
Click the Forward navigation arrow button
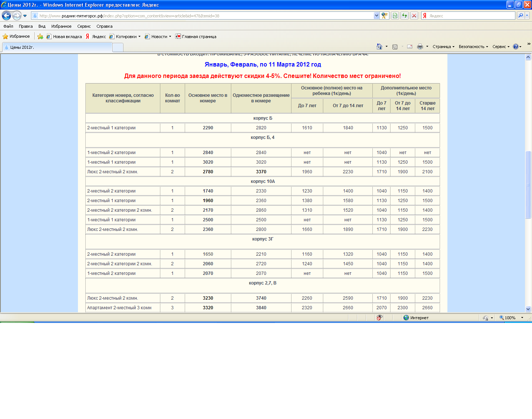click(17, 16)
